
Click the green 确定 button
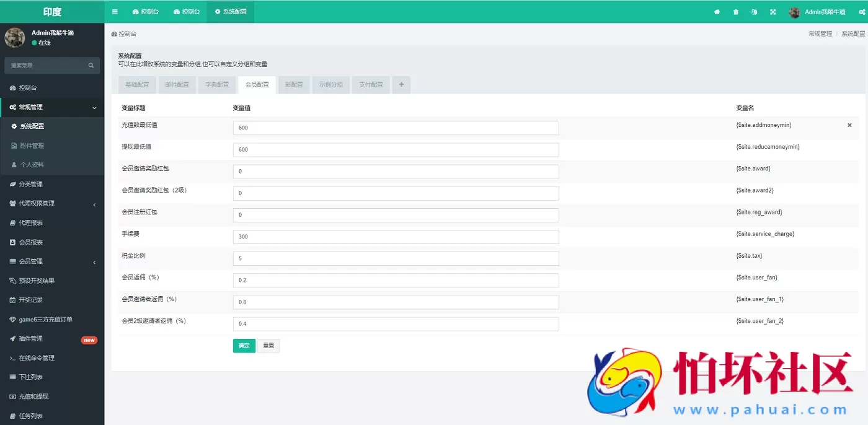tap(244, 346)
